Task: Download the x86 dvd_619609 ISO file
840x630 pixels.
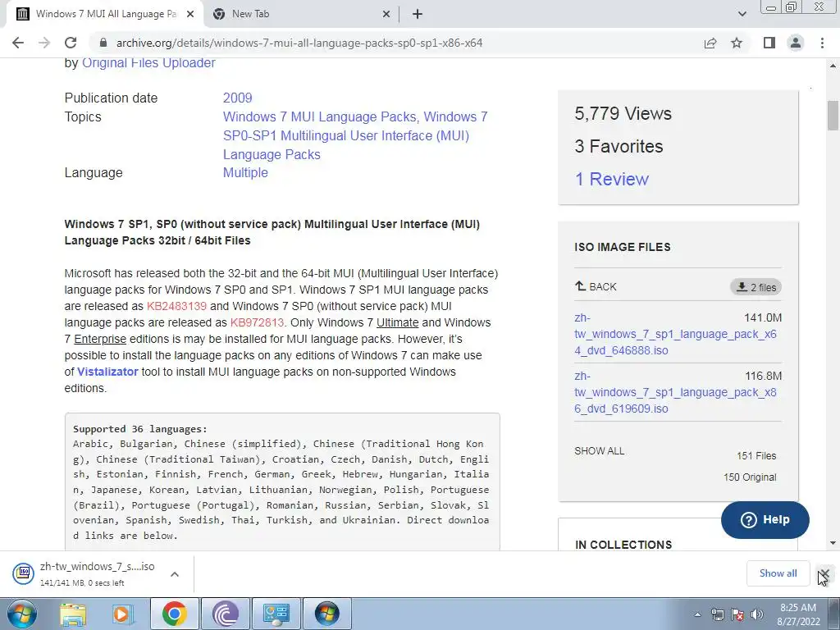Action: click(675, 392)
